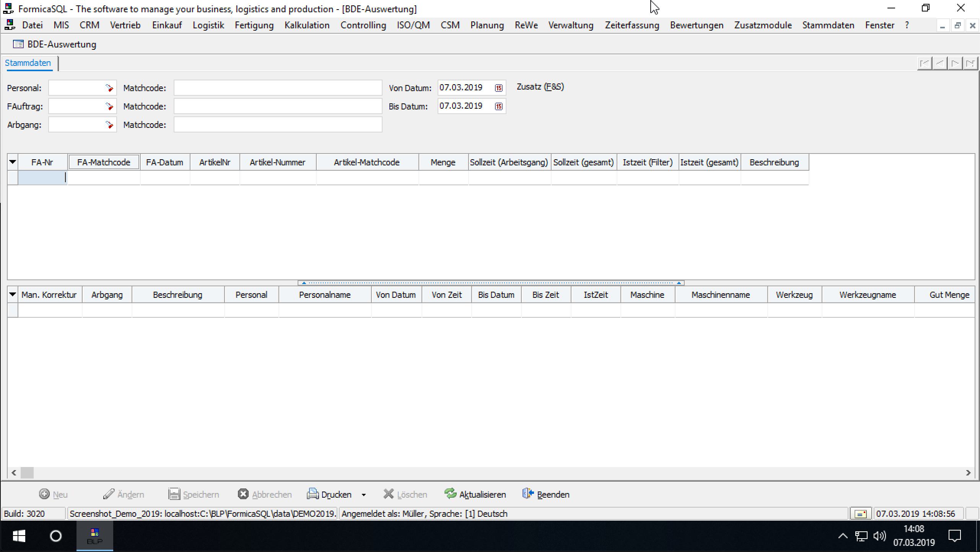980x552 pixels.
Task: Open the Personal lookup arrow icon
Action: click(109, 88)
